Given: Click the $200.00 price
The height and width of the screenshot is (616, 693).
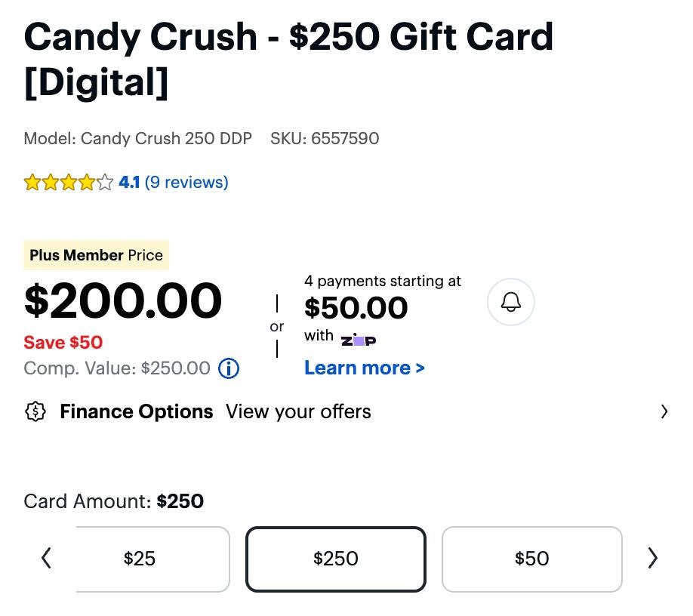Looking at the screenshot, I should tap(123, 300).
